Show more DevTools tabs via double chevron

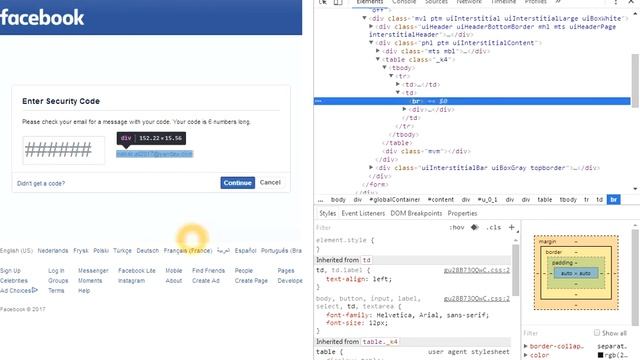[558, 2]
